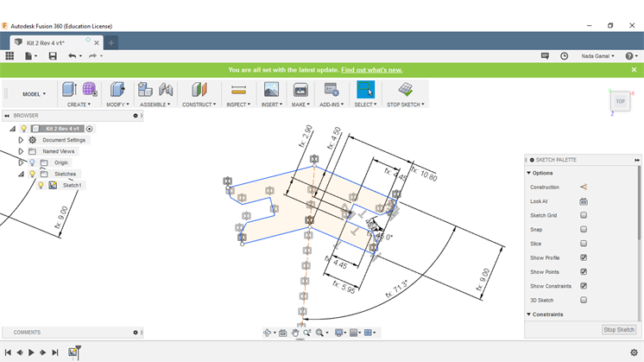Viewport: 644px width, 362px height.
Task: Open the ASSEMBLE menu
Action: coord(155,105)
